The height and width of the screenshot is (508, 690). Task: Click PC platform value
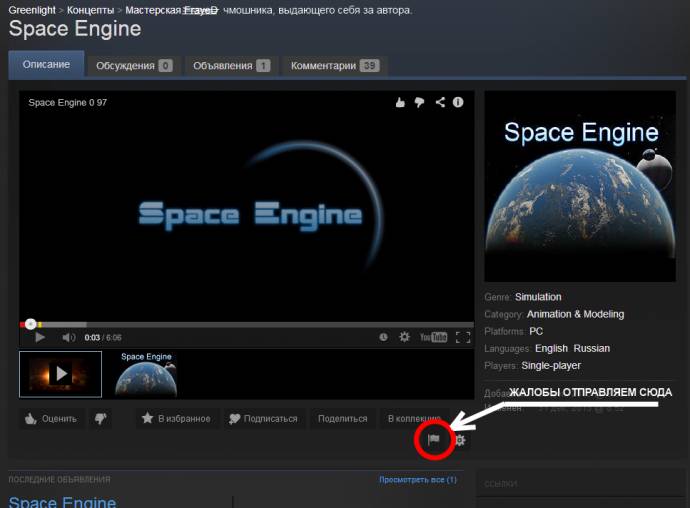(536, 331)
